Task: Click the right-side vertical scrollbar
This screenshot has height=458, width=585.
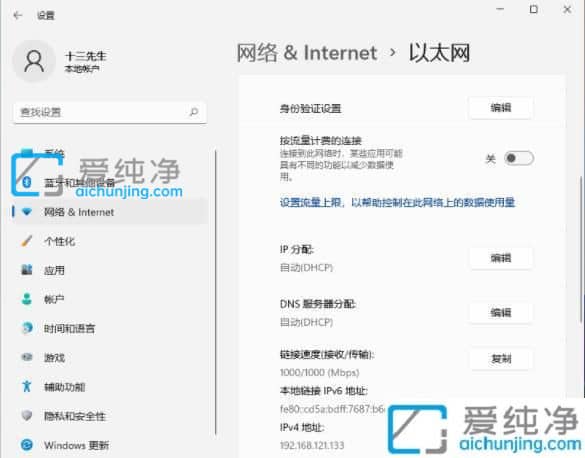Action: pyautogui.click(x=581, y=250)
